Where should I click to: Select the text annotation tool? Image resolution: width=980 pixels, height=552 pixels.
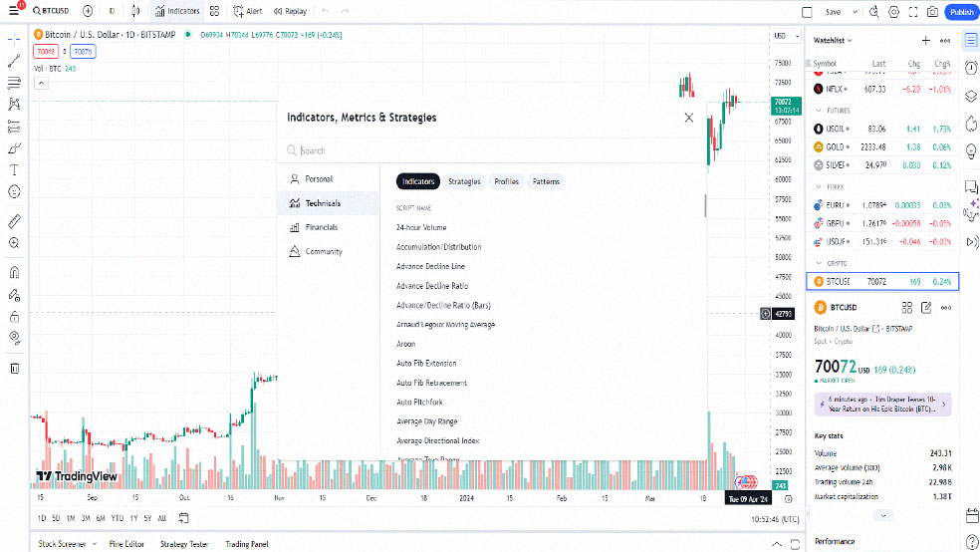point(14,170)
